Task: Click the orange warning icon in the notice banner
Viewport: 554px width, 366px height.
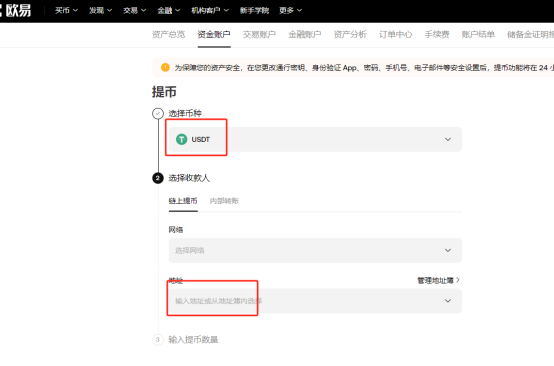Action: pos(165,67)
